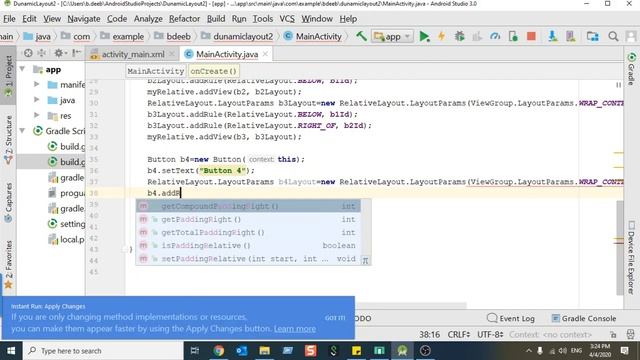
Task: Click Windows search box Type here to search
Action: pyautogui.click(x=103, y=351)
